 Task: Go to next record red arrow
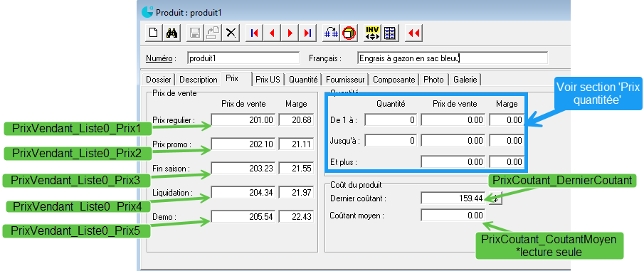pyautogui.click(x=290, y=33)
